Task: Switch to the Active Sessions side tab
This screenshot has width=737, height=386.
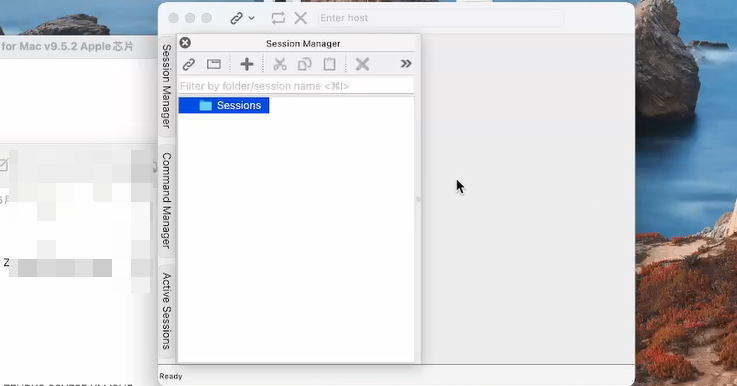Action: [166, 311]
